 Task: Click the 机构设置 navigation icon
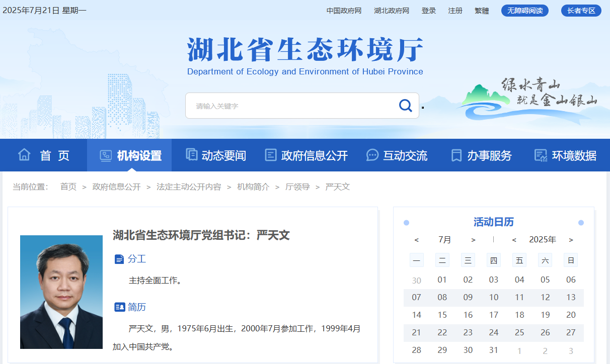[106, 155]
